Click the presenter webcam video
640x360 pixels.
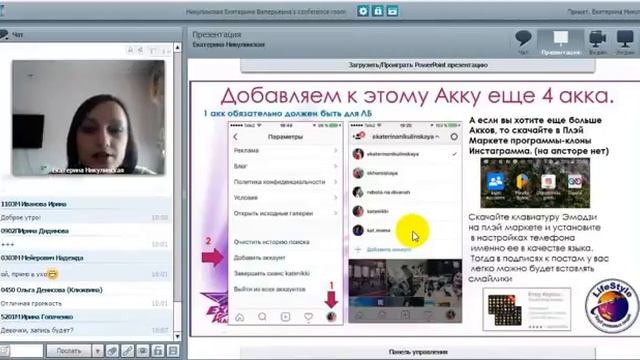coord(89,118)
